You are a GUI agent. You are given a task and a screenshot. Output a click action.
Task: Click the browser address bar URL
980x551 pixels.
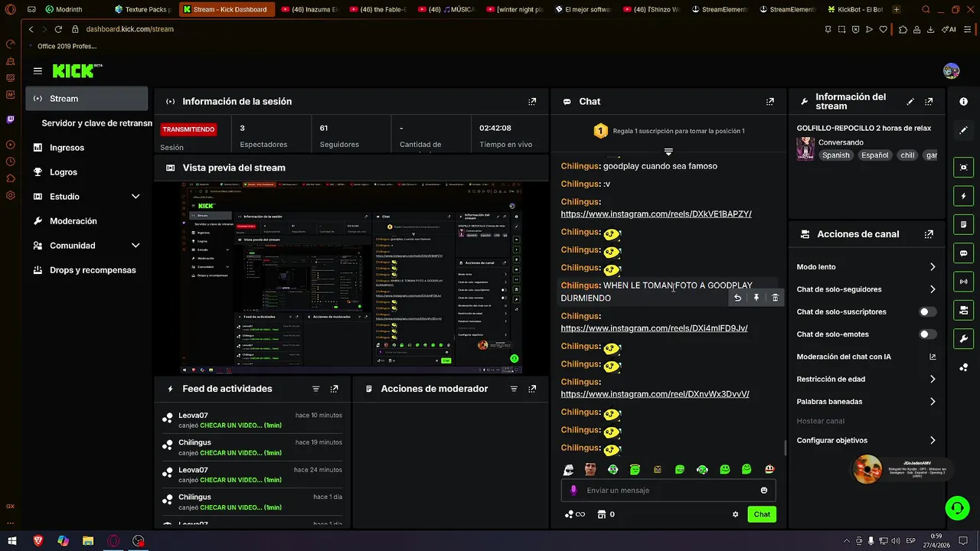(x=129, y=29)
